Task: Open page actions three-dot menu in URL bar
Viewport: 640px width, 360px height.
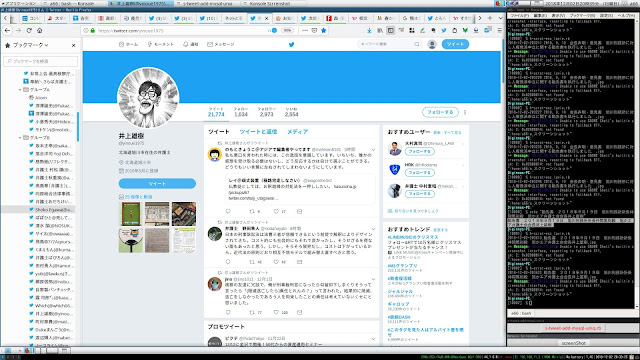Action: (305, 30)
